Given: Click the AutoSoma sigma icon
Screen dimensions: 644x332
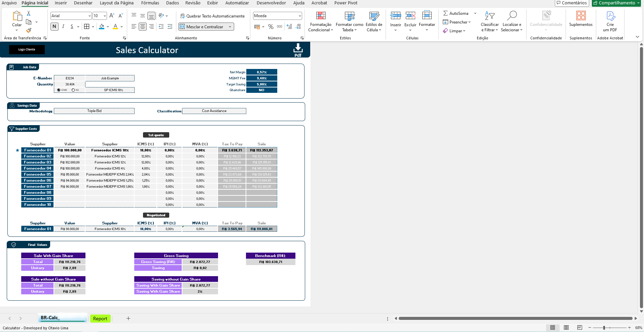Looking at the screenshot, I should pos(445,13).
